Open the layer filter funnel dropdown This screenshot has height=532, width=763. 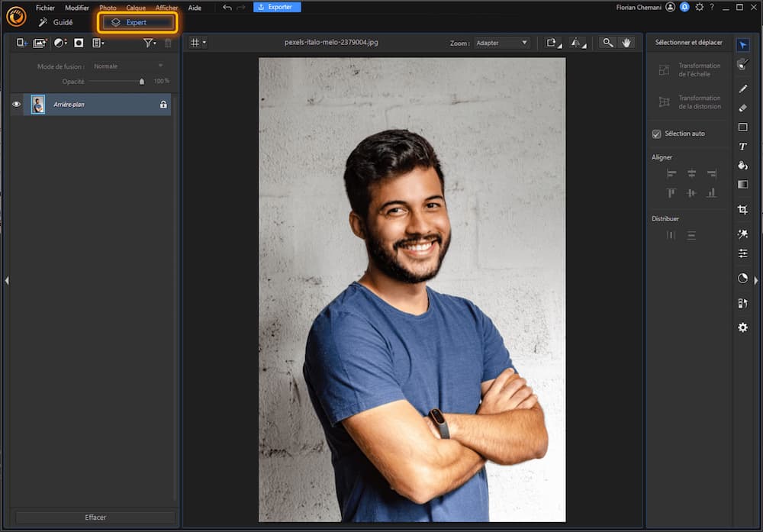(x=150, y=43)
